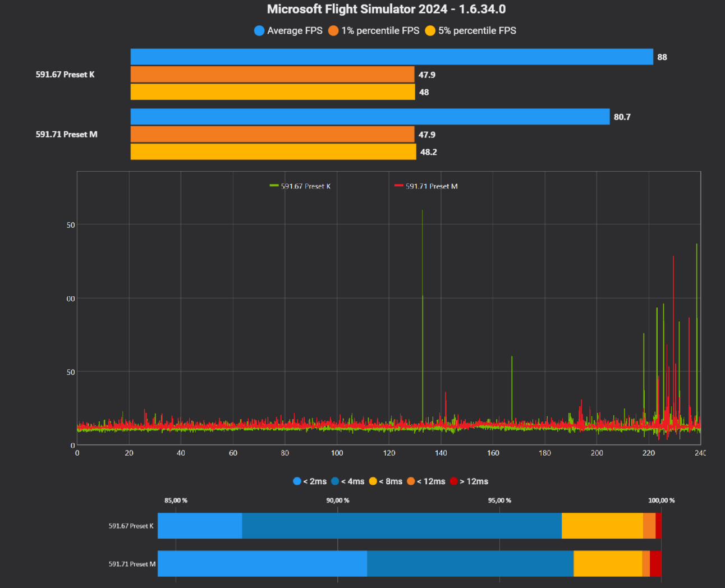The height and width of the screenshot is (588, 725).
Task: Click the < 4ms frametime legend marker
Action: click(335, 481)
